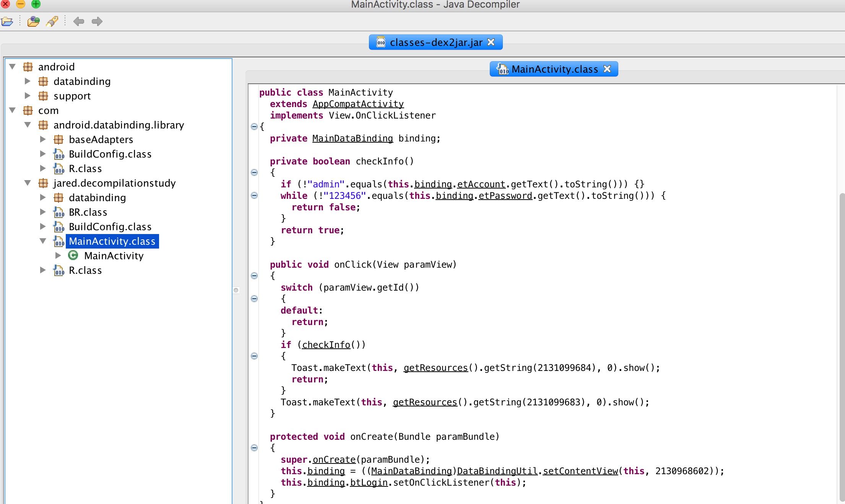Click the Search toolbar icon
The image size is (845, 504).
click(x=52, y=21)
